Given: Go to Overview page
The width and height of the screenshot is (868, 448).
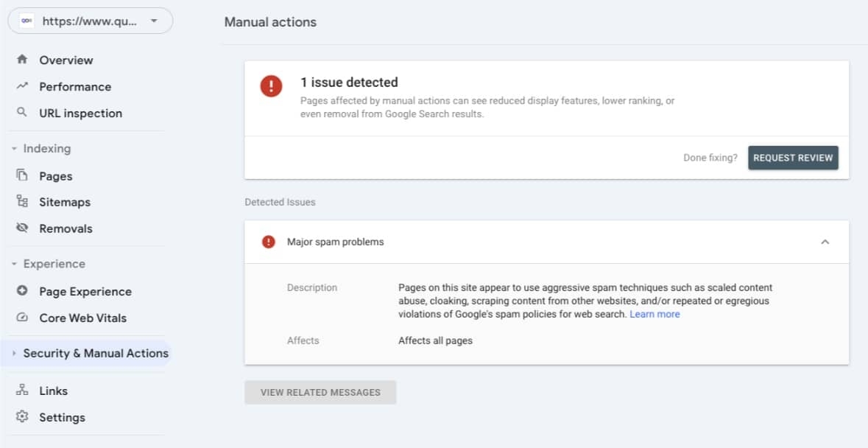Looking at the screenshot, I should tap(66, 60).
